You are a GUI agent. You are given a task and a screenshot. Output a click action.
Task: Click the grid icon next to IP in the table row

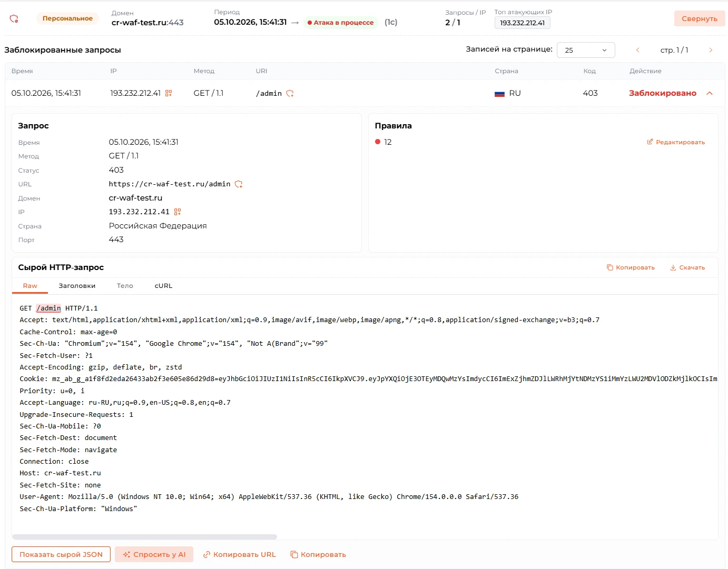coord(169,93)
